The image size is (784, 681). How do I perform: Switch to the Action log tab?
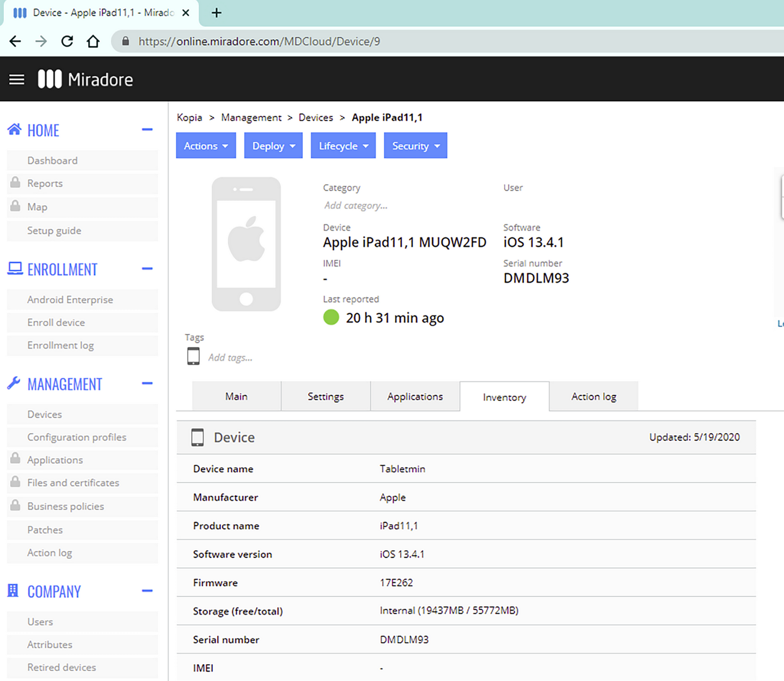pos(593,397)
